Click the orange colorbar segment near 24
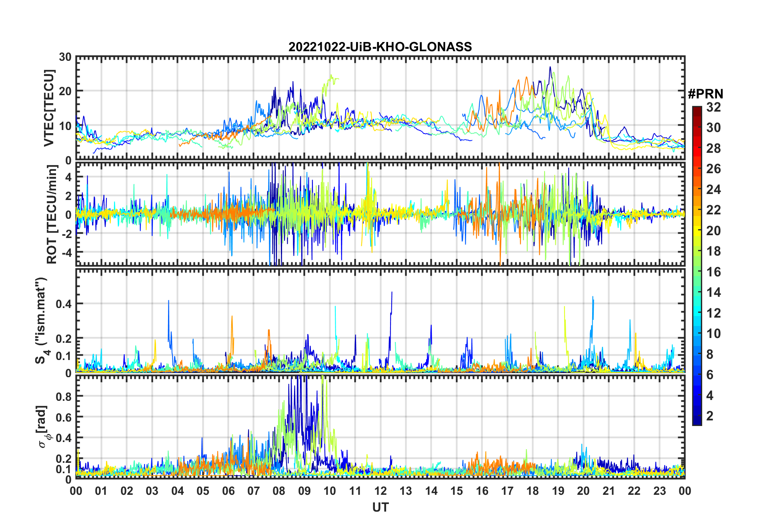The image size is (761, 532). 697,189
